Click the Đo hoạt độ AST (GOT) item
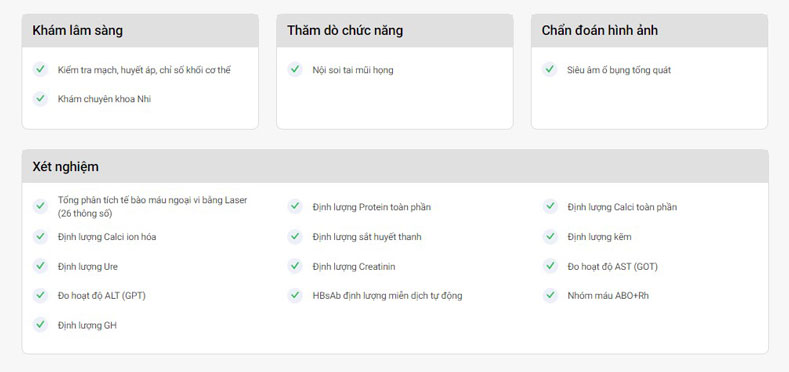 pyautogui.click(x=612, y=266)
